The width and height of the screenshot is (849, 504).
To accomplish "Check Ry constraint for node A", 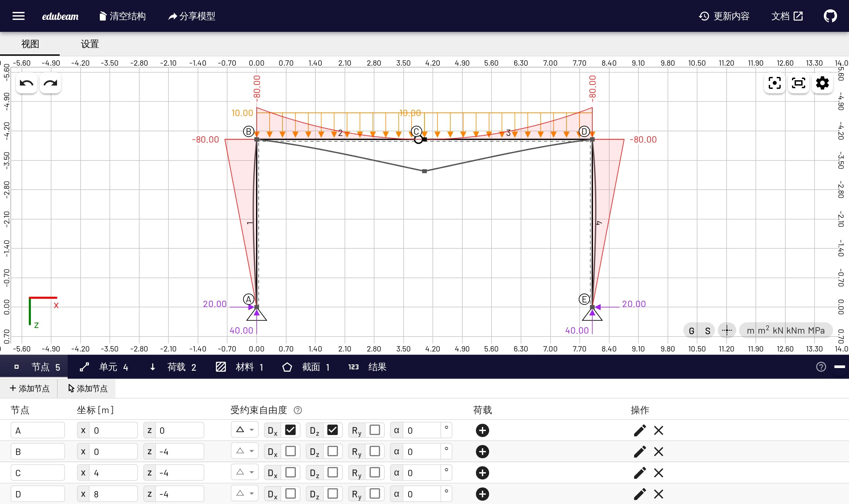I will (374, 430).
